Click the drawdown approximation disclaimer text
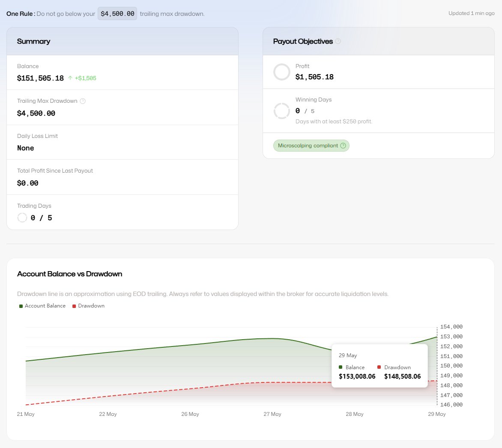The height and width of the screenshot is (448, 502). (x=203, y=294)
